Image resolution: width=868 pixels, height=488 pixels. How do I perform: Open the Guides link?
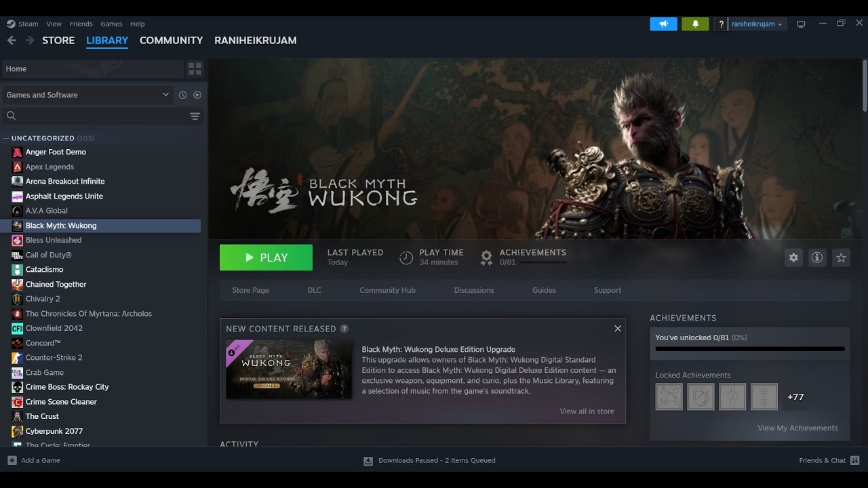pos(544,290)
